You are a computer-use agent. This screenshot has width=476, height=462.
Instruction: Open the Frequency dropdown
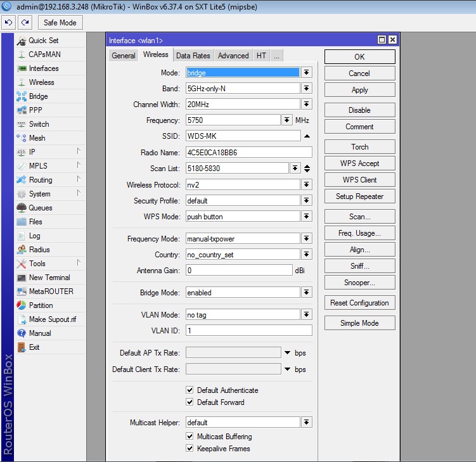pos(287,120)
